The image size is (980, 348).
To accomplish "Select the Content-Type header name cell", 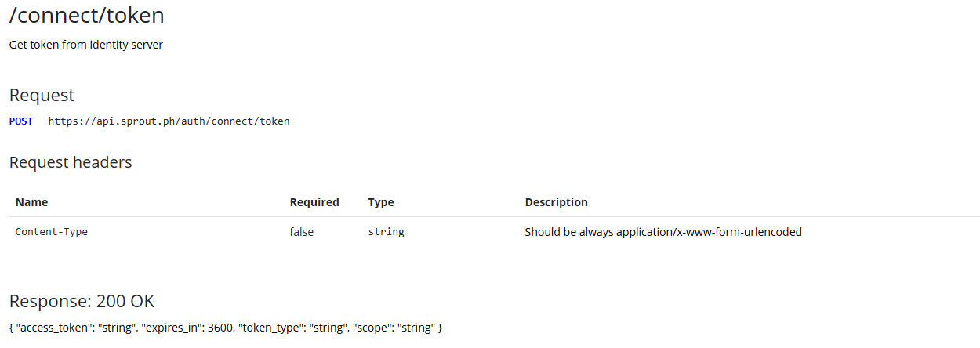I will point(52,232).
